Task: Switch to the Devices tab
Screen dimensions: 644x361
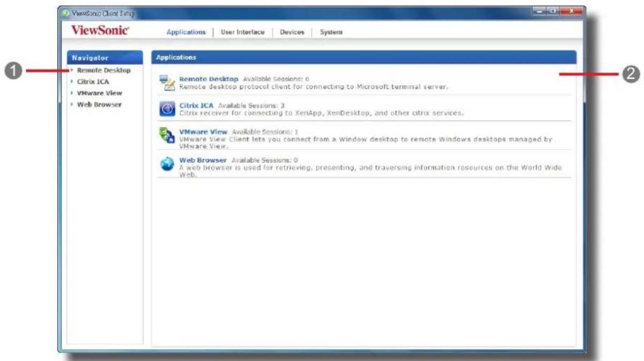Action: click(292, 32)
